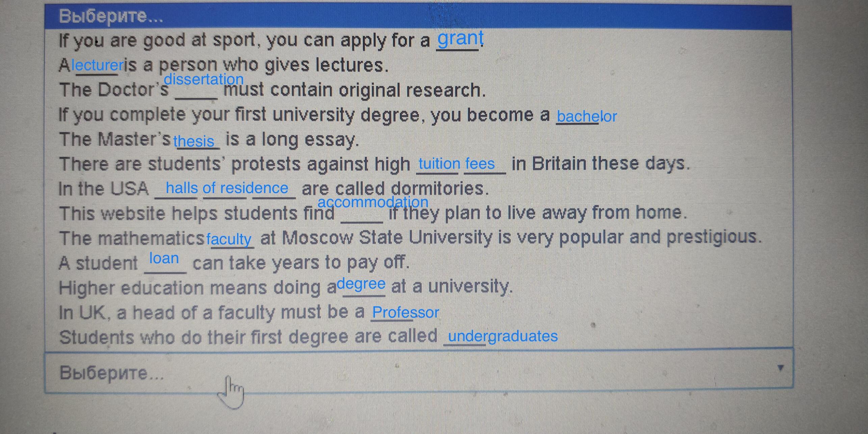The height and width of the screenshot is (434, 868).
Task: Click the dropdown arrow of bottom select box
Action: pos(780,368)
